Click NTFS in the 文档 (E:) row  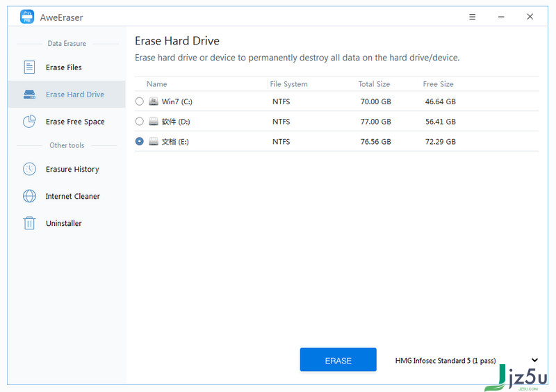pyautogui.click(x=281, y=142)
